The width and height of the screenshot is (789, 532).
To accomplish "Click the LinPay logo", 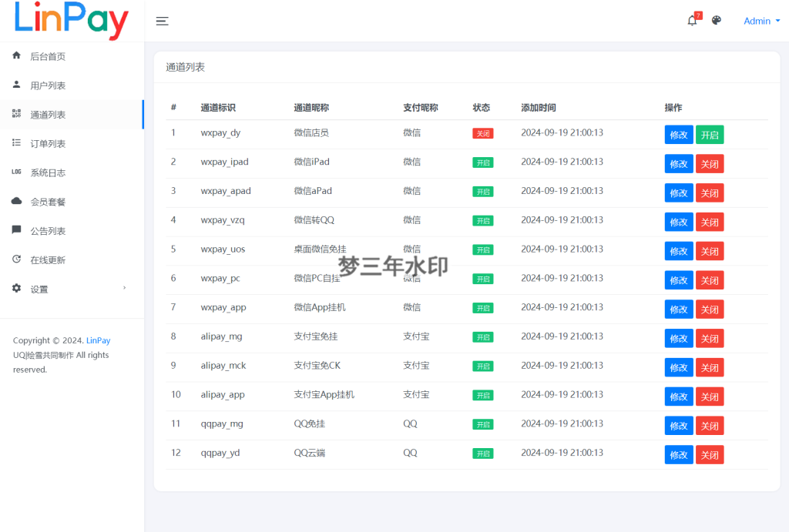I will point(72,20).
